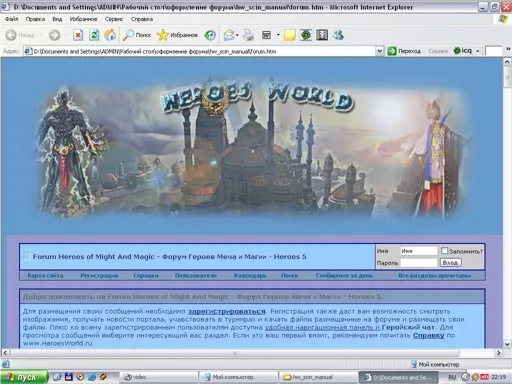Open the Поиск link in forum navbar
The height and width of the screenshot is (384, 512).
coord(289,276)
